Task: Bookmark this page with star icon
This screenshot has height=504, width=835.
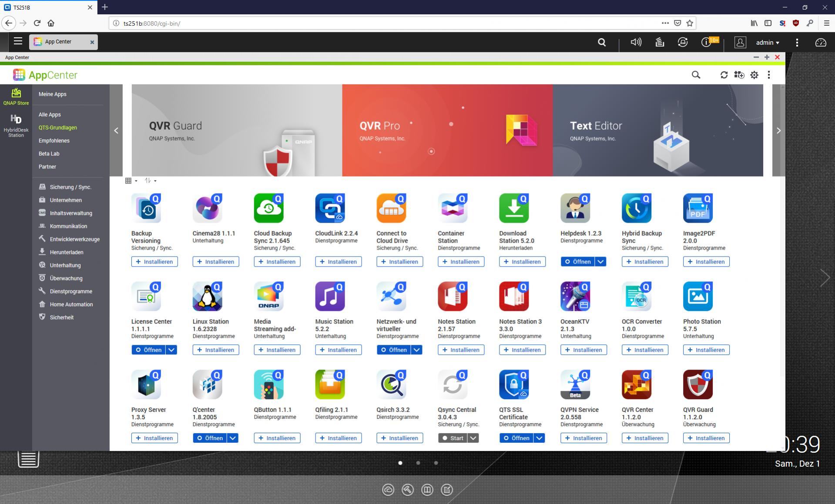Action: tap(690, 23)
